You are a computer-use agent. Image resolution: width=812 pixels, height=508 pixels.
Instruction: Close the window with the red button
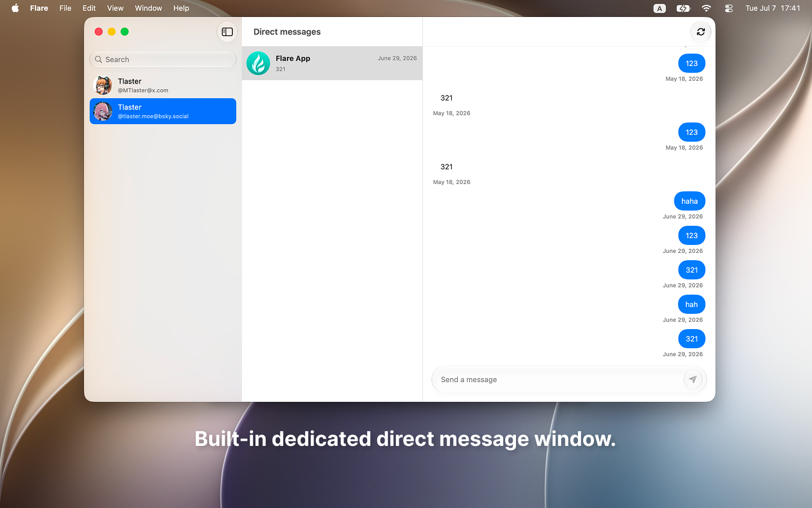(99, 32)
